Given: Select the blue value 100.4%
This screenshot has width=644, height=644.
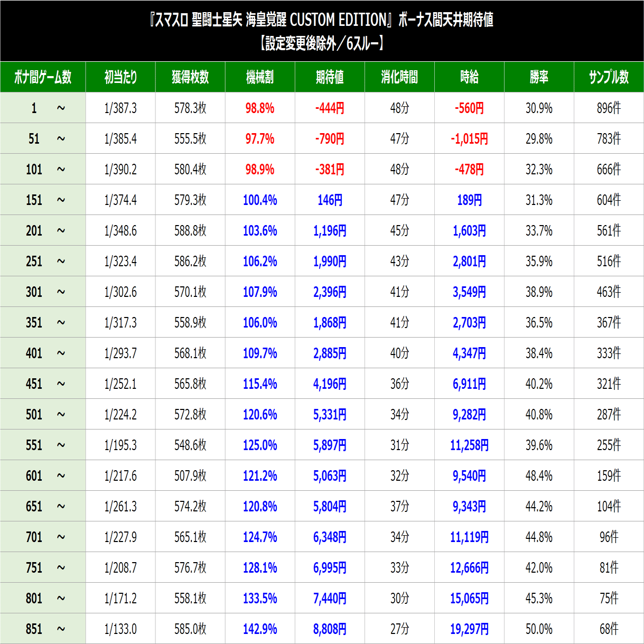Looking at the screenshot, I should (x=260, y=200).
